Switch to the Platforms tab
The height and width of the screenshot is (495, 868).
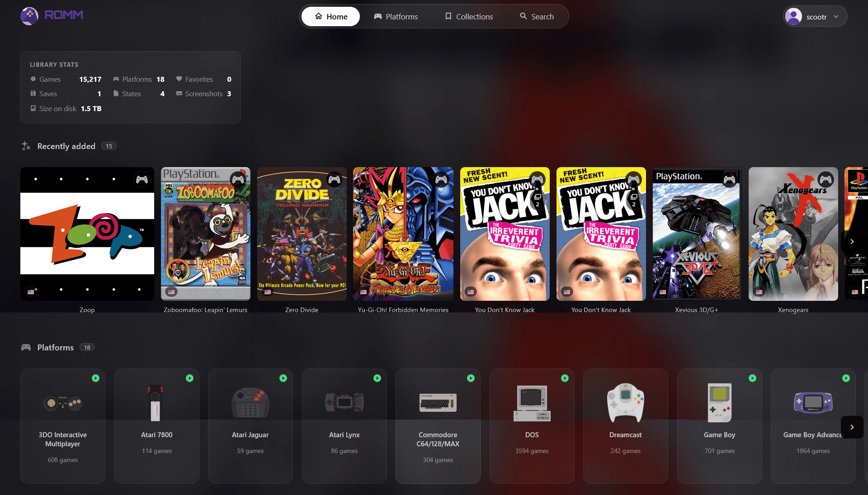click(x=396, y=17)
